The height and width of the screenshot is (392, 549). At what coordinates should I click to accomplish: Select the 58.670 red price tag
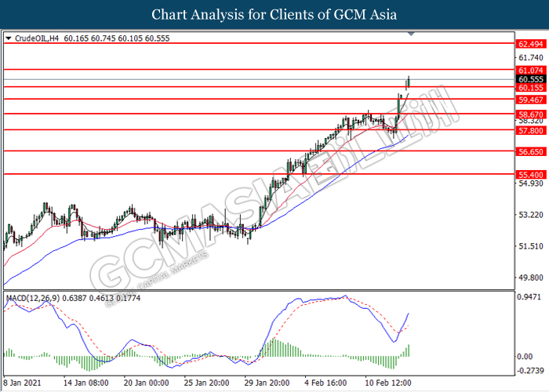click(x=529, y=114)
